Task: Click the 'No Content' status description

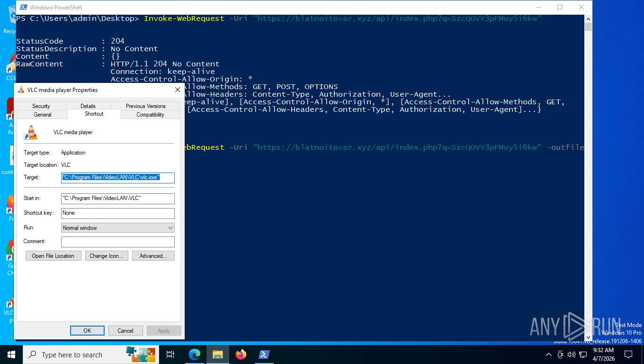Action: coord(134,49)
